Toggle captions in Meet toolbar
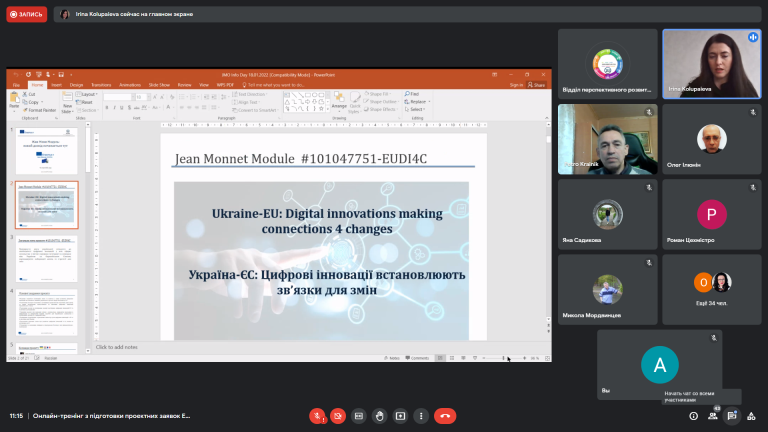 [359, 416]
